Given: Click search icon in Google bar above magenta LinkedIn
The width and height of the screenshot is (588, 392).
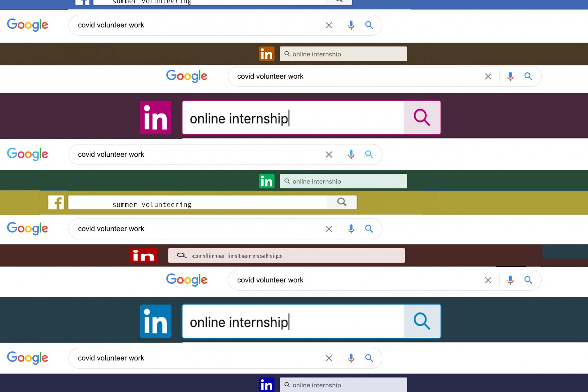Looking at the screenshot, I should 528,76.
